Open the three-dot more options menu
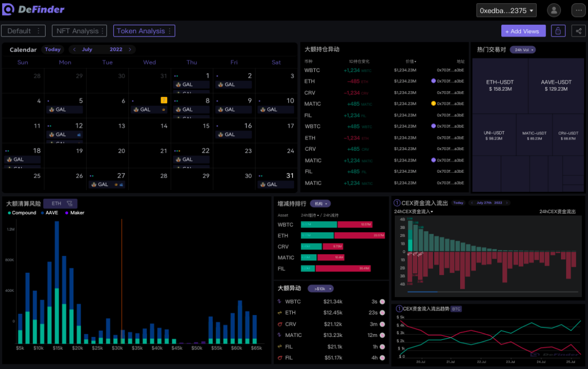 point(578,10)
